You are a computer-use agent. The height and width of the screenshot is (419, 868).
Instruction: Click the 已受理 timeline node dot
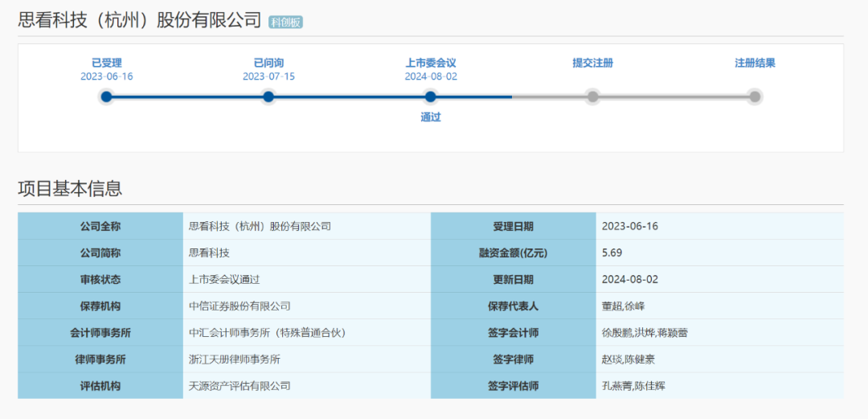point(107,97)
